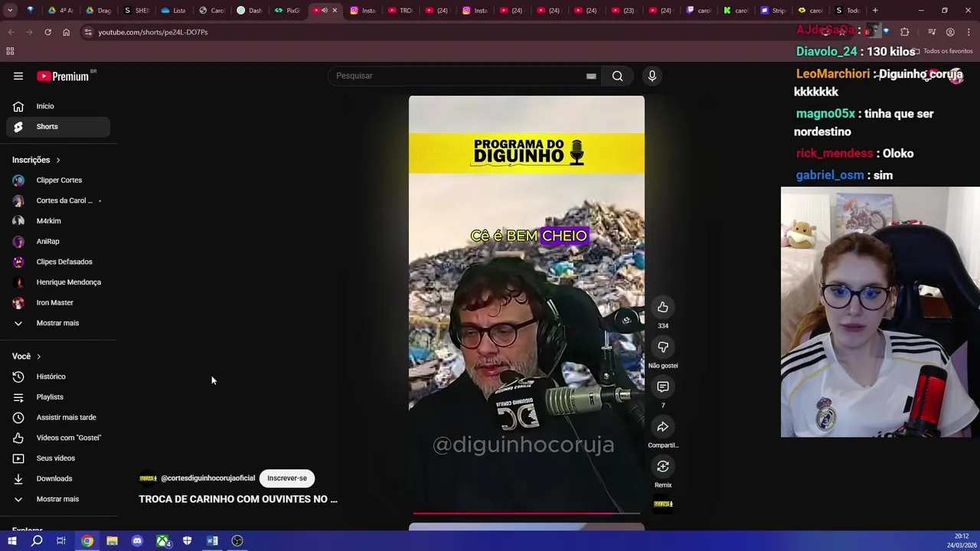Reload the YouTube page
980x551 pixels.
[47, 32]
